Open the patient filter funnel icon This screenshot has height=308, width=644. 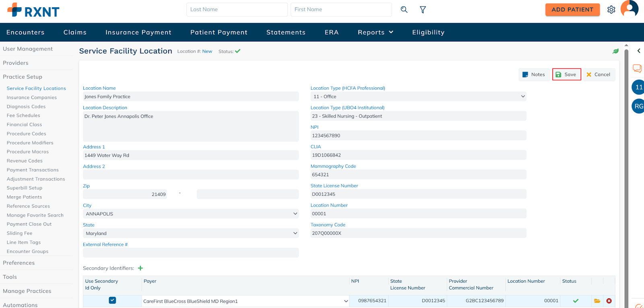pyautogui.click(x=423, y=10)
